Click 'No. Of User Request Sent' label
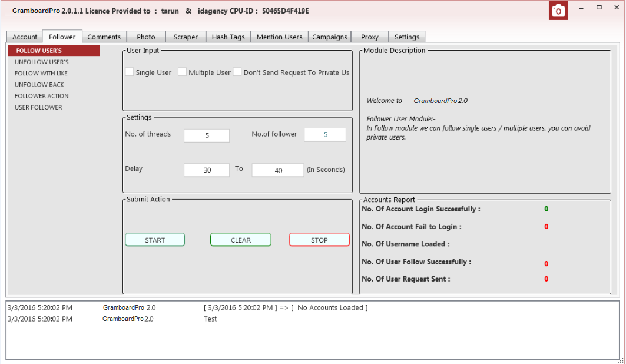This screenshot has height=364, width=626. click(x=406, y=279)
